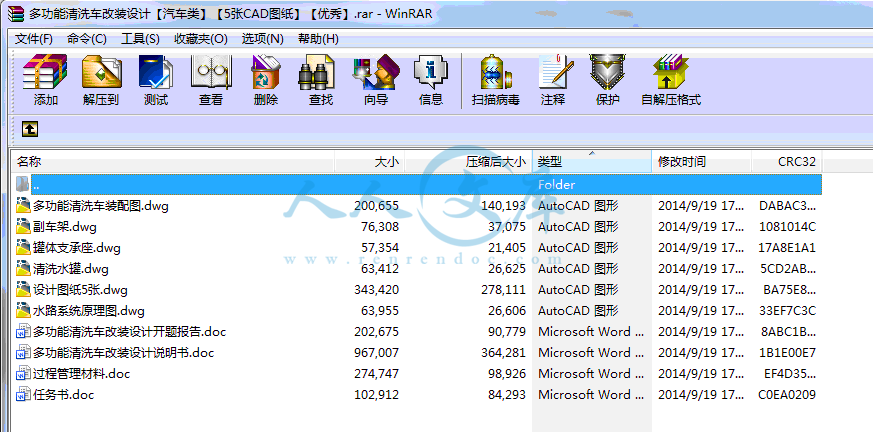Open the 命令(C) menu

click(x=87, y=38)
